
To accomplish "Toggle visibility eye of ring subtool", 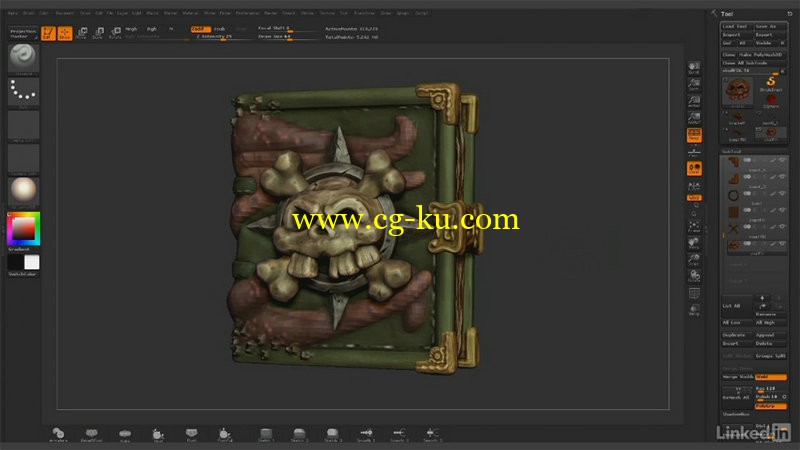I will pos(782,194).
